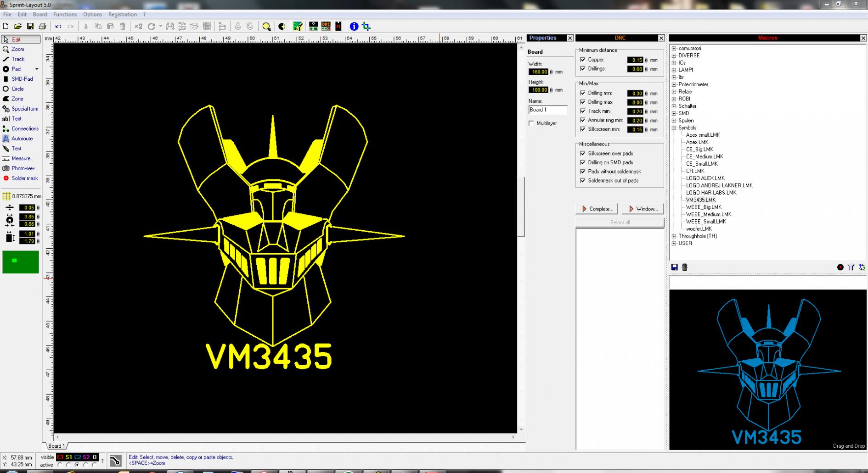Click the black-yellow transparency toolbar icon
868x473 pixels.
coord(282,26)
